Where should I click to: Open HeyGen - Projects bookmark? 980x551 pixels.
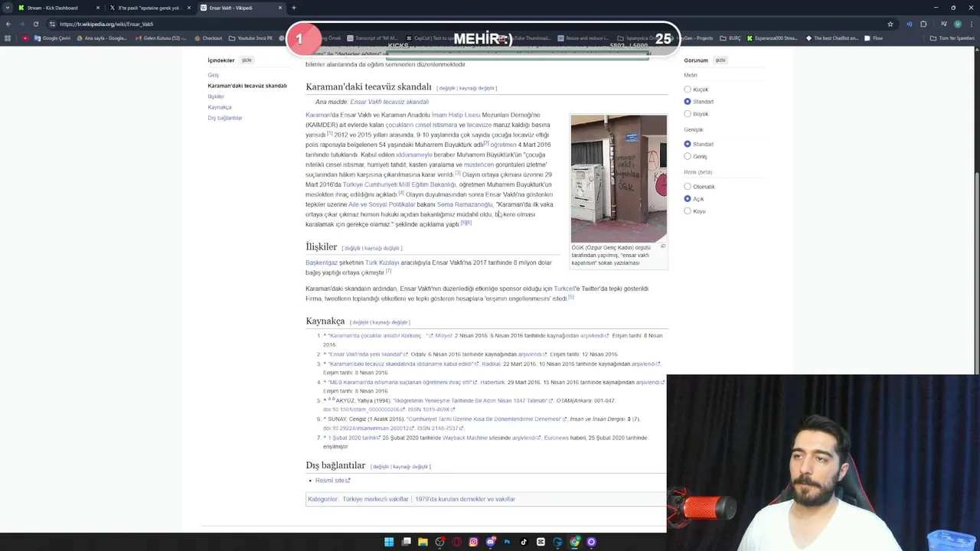pos(693,37)
